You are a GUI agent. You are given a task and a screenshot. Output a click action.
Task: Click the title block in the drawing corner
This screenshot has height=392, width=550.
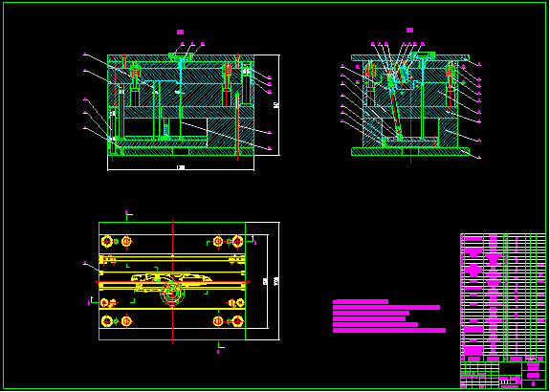[x=503, y=375]
